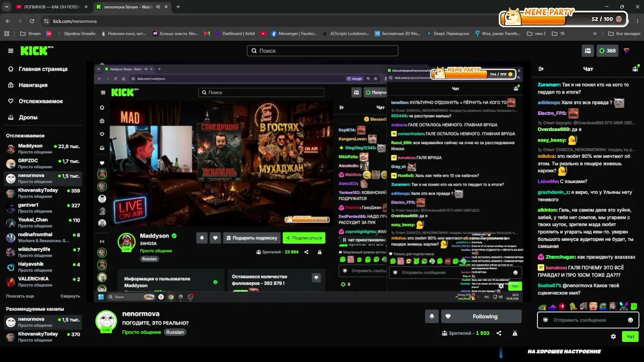Click the chat message input field

coord(588,320)
